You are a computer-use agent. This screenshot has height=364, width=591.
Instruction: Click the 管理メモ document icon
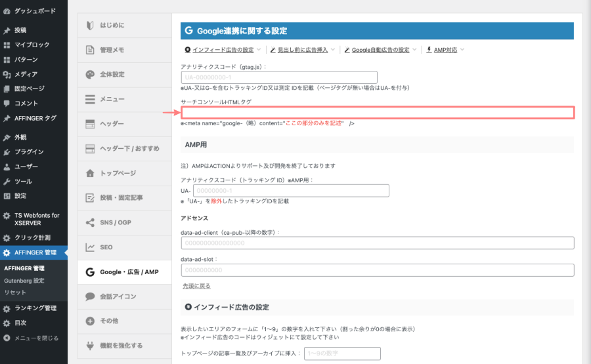[x=90, y=50]
